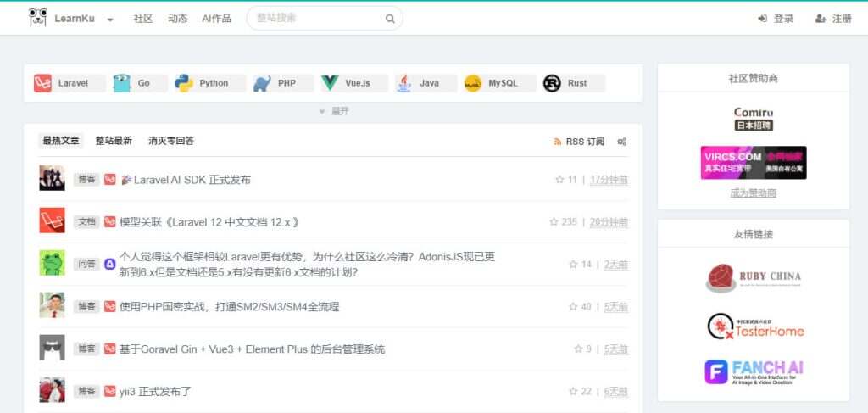Go to the Vue.js community icon
The height and width of the screenshot is (413, 868).
coord(330,83)
